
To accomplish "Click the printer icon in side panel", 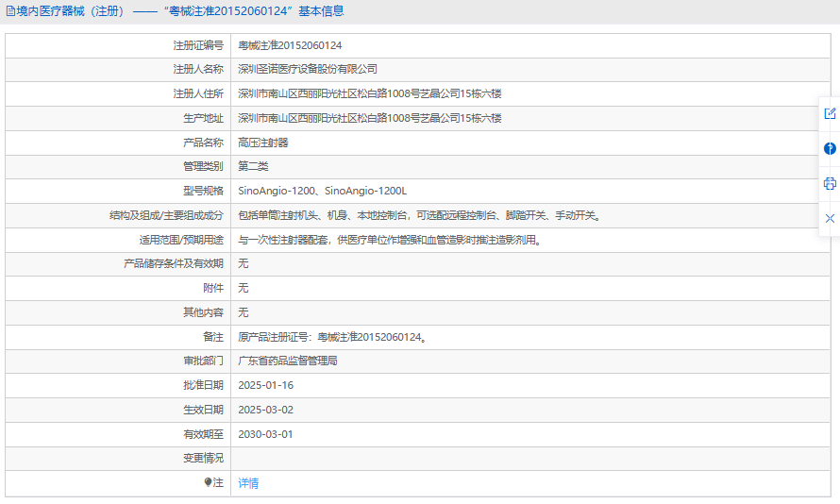I will pos(830,184).
